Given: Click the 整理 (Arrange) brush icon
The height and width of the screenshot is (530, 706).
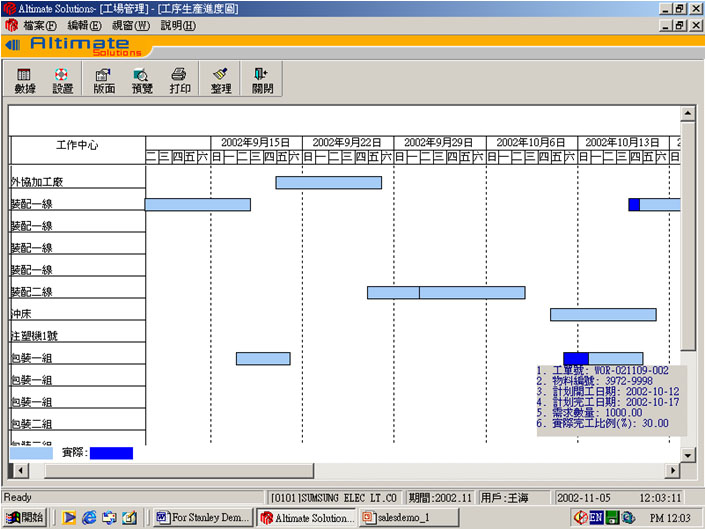Looking at the screenshot, I should [221, 80].
